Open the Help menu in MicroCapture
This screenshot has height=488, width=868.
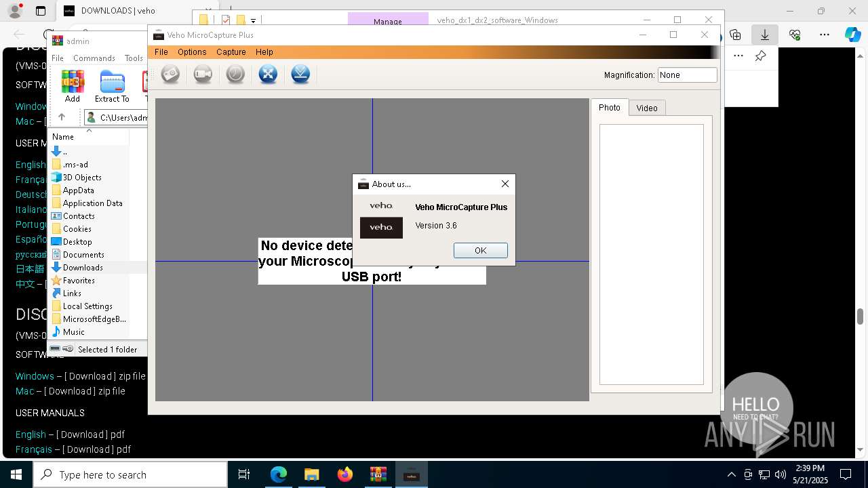(x=264, y=52)
